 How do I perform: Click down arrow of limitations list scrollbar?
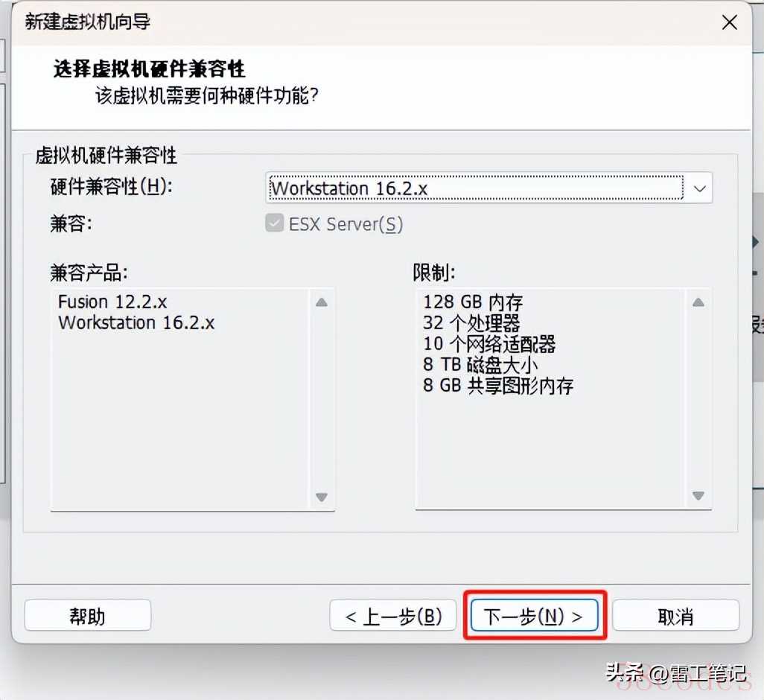tap(698, 496)
